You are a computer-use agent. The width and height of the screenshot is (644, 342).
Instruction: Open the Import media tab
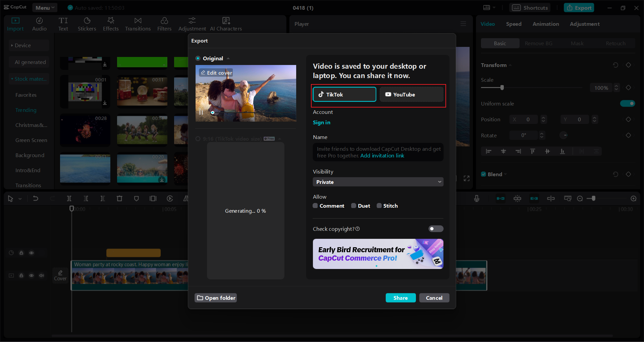click(x=15, y=24)
